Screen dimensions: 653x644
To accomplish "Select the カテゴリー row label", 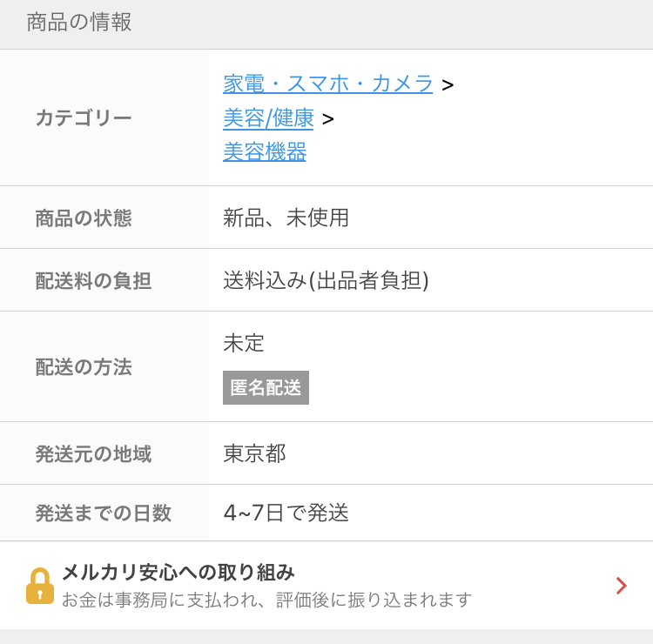I will pos(84,117).
